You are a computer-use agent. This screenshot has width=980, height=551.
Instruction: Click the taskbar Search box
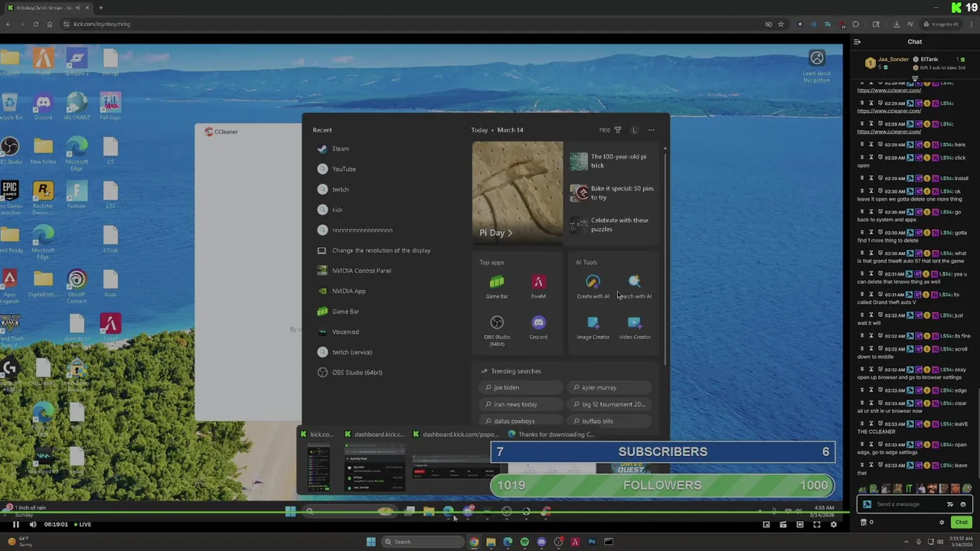coord(423,542)
